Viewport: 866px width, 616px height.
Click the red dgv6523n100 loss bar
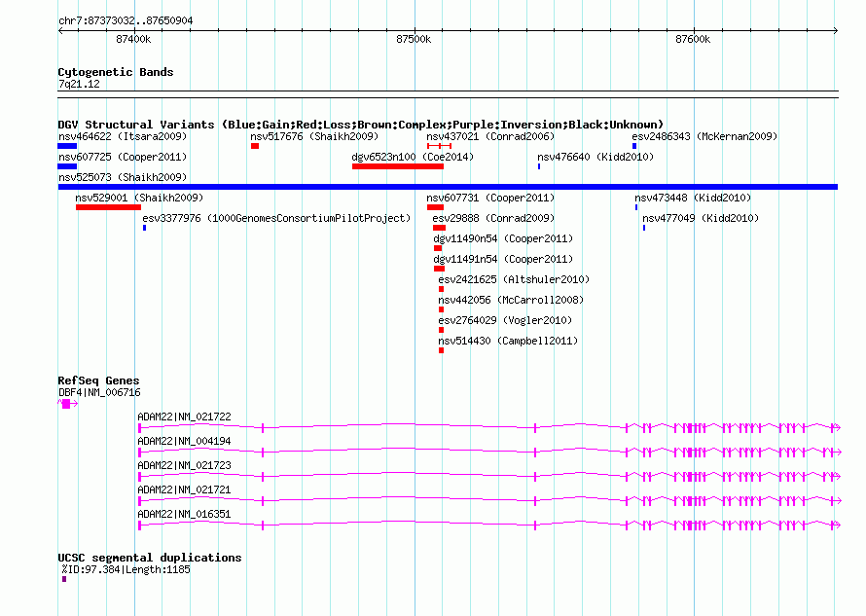pyautogui.click(x=398, y=166)
